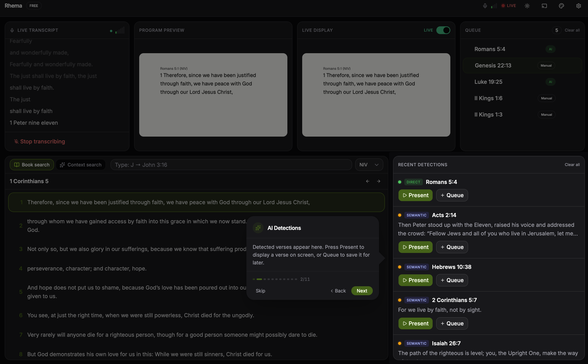
Task: Click transcript line "shall live by faith"
Action: pyautogui.click(x=31, y=111)
